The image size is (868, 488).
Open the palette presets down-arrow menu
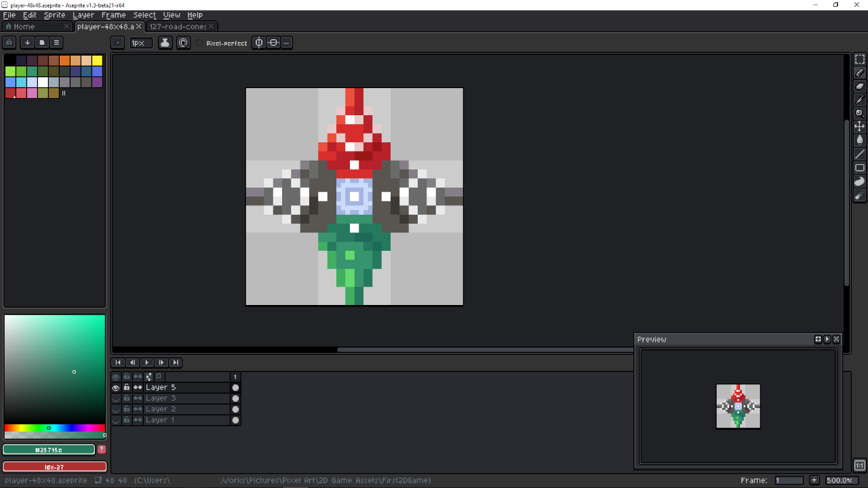(27, 43)
